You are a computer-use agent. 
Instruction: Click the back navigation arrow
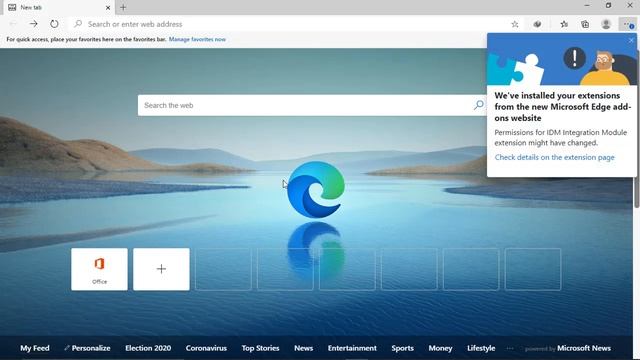click(13, 24)
